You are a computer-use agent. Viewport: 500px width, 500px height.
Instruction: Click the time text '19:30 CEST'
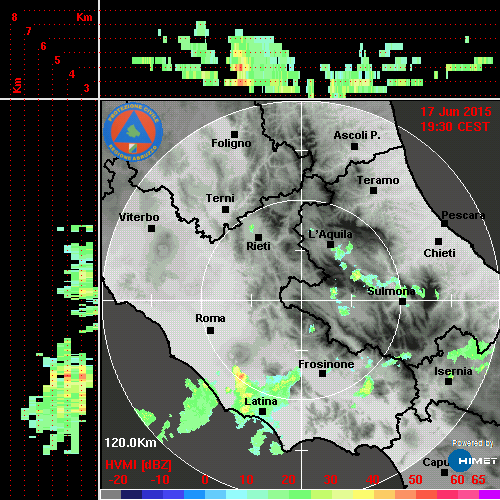pyautogui.click(x=455, y=127)
